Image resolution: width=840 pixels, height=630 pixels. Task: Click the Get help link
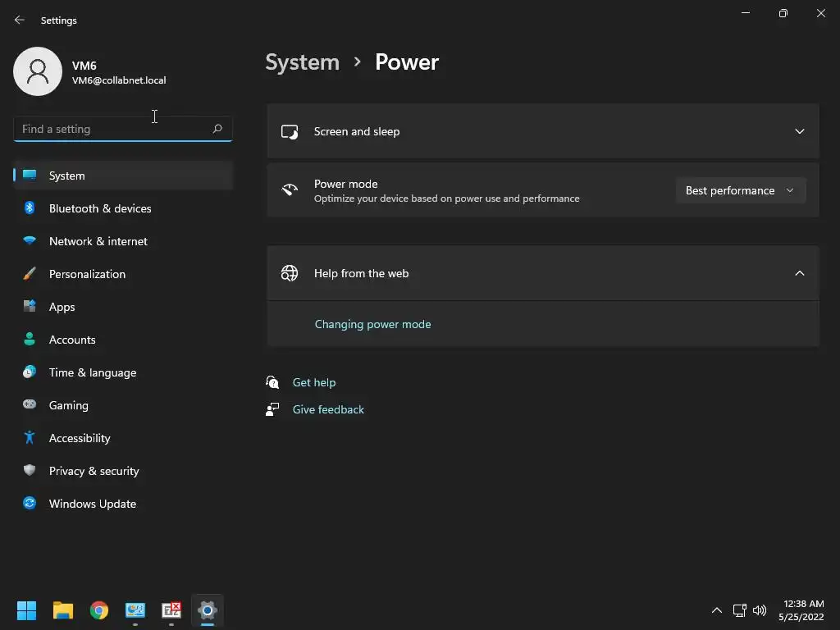(x=314, y=382)
